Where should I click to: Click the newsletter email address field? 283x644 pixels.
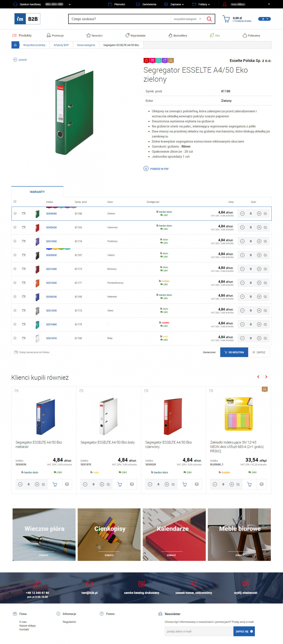click(199, 631)
